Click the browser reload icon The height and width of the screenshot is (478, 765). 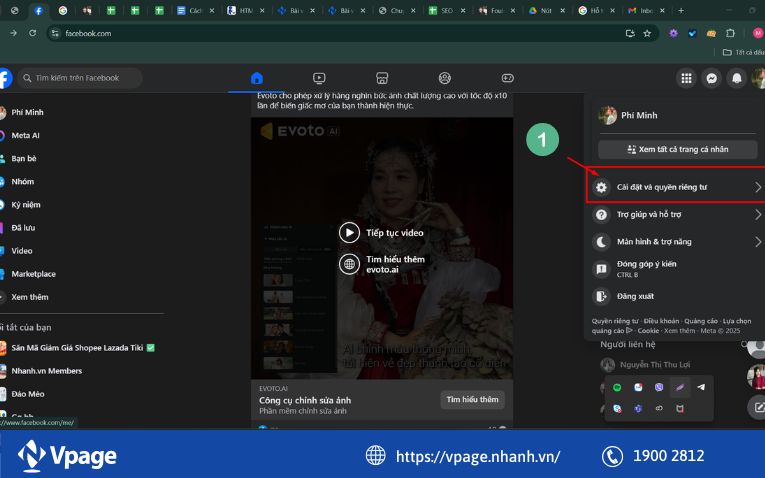(33, 33)
